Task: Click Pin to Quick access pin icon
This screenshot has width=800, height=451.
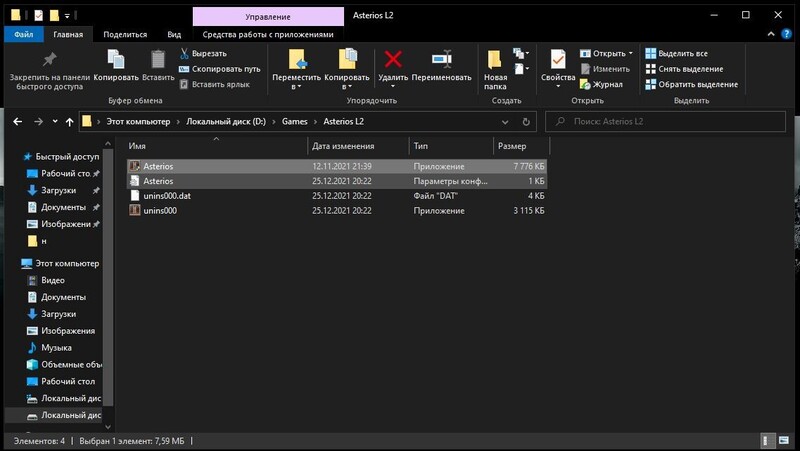Action: (49, 60)
